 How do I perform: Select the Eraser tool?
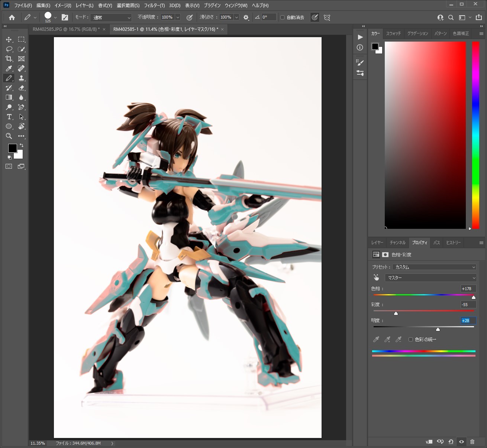22,88
